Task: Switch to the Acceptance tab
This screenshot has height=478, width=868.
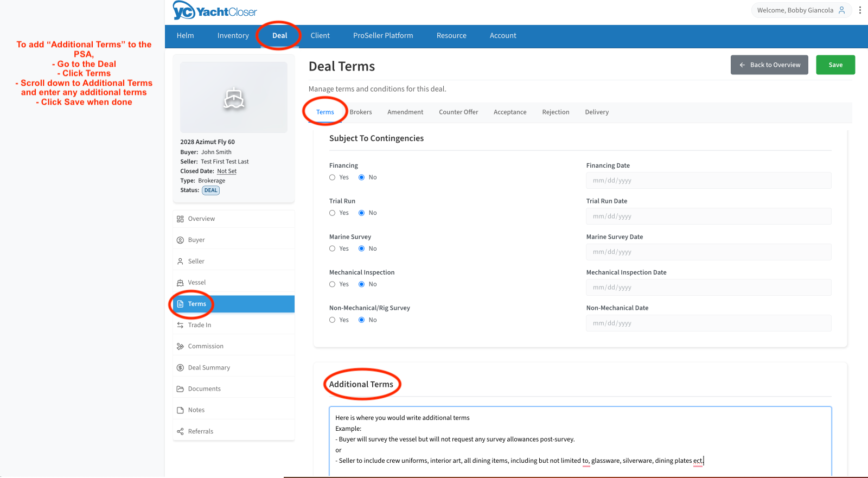Action: 510,112
